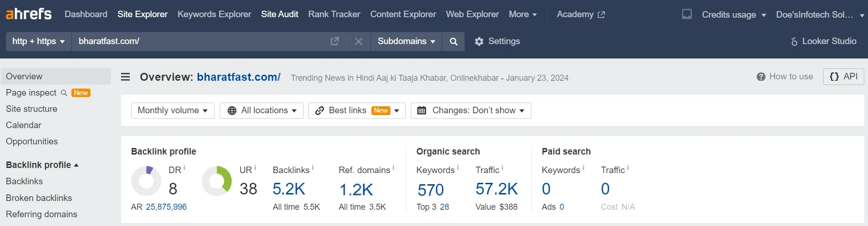Open the Subdomains mode dropdown
Viewport: 868px width, 226px height.
coord(406,41)
